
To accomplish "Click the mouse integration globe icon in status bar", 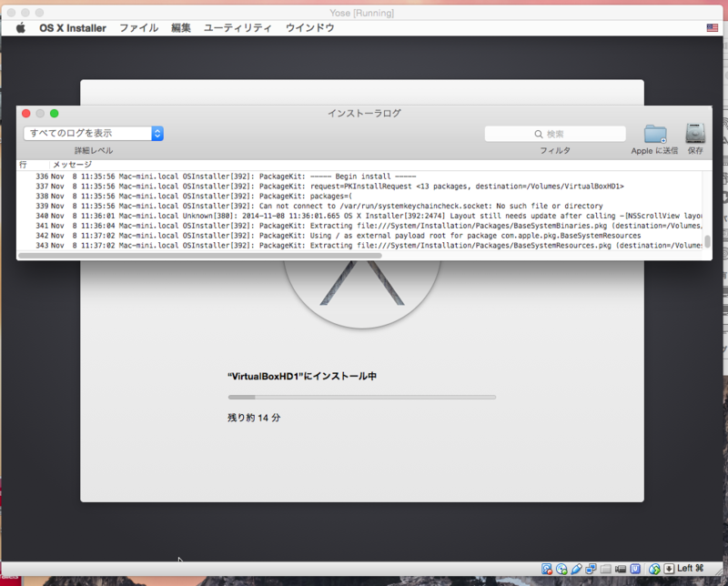I will tap(654, 569).
